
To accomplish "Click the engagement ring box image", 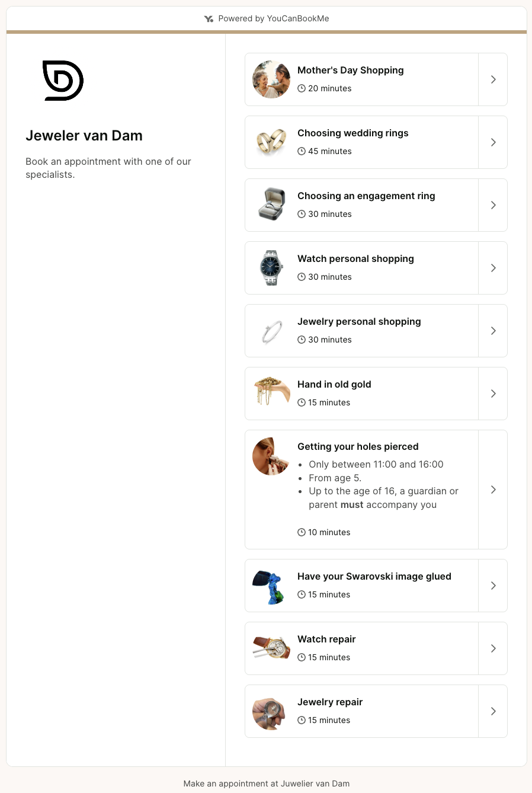I will pyautogui.click(x=271, y=205).
